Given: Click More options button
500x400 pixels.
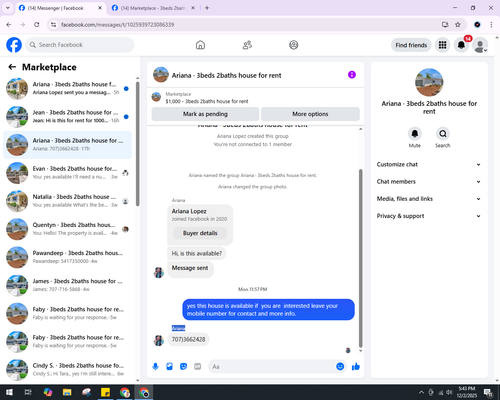Looking at the screenshot, I should (x=310, y=114).
